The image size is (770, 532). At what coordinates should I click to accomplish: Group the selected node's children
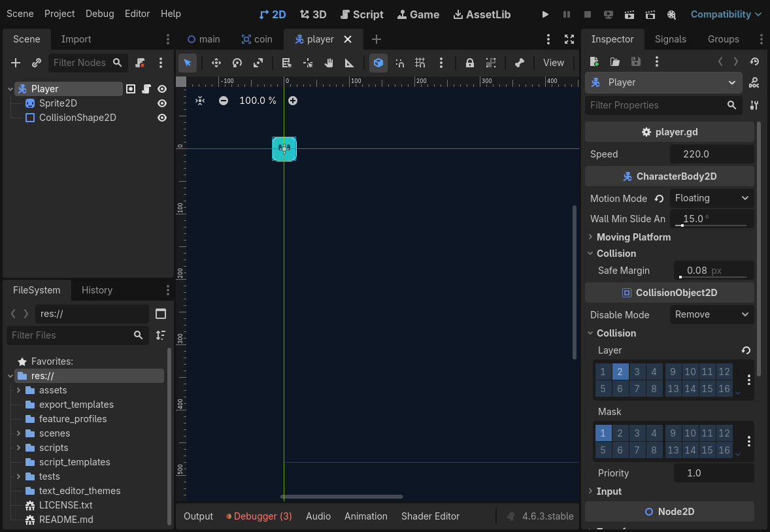click(x=491, y=63)
